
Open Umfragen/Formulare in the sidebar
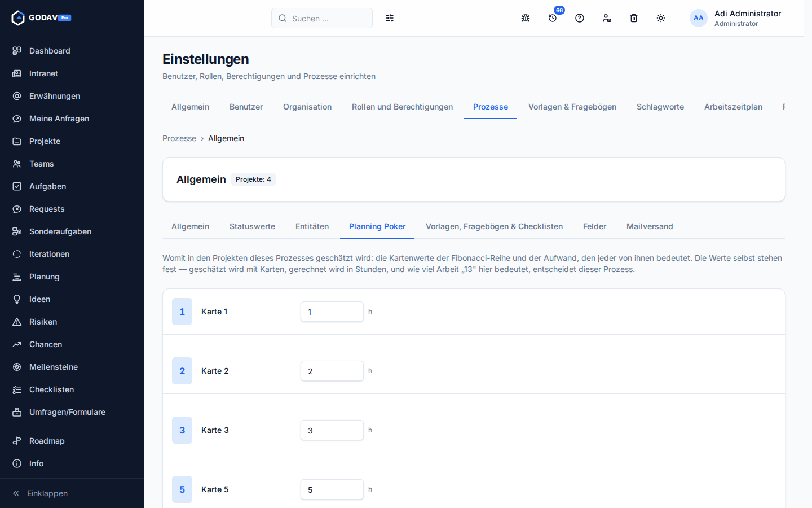pyautogui.click(x=72, y=412)
